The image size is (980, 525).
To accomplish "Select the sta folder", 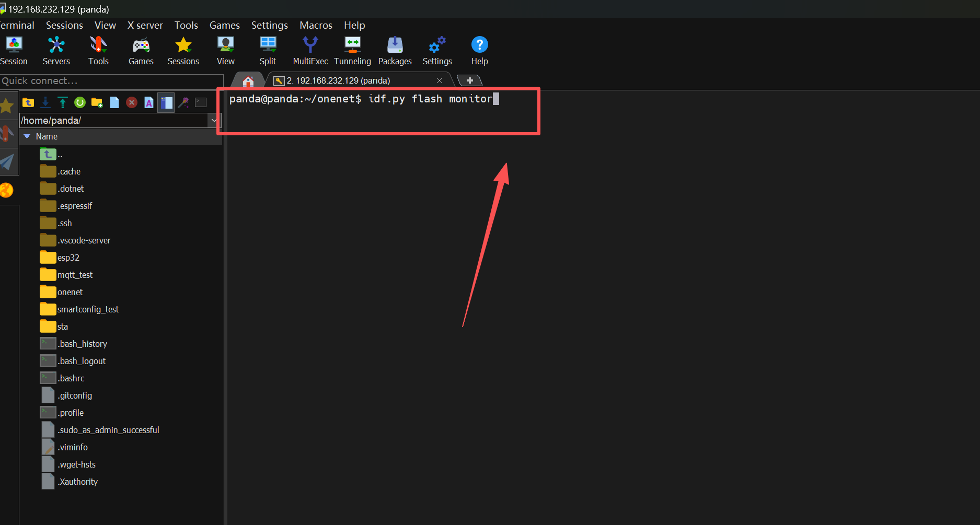I will coord(54,326).
